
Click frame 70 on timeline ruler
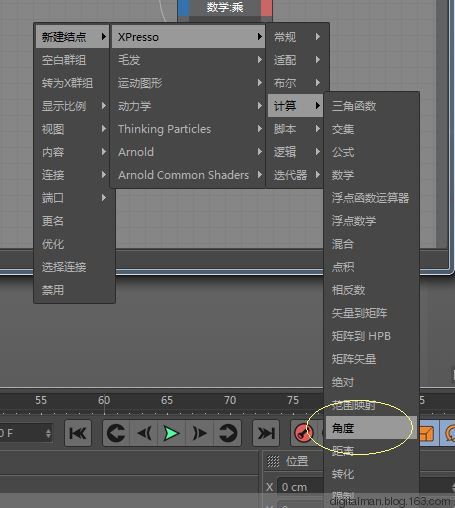(x=230, y=400)
